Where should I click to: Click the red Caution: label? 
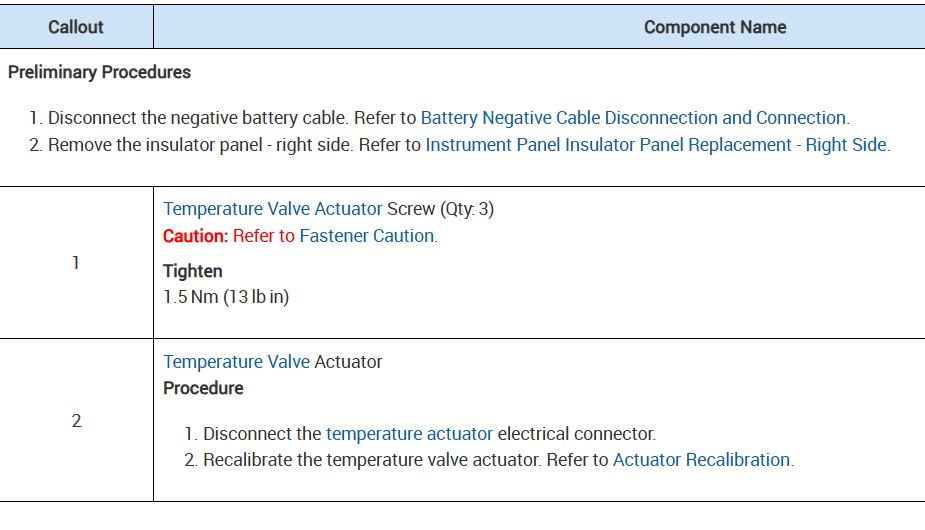(196, 236)
